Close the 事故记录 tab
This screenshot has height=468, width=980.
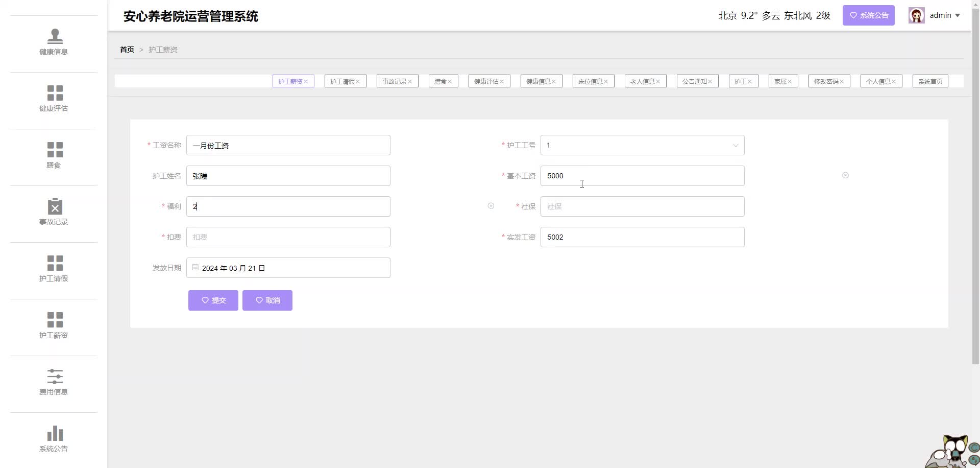[x=410, y=82]
